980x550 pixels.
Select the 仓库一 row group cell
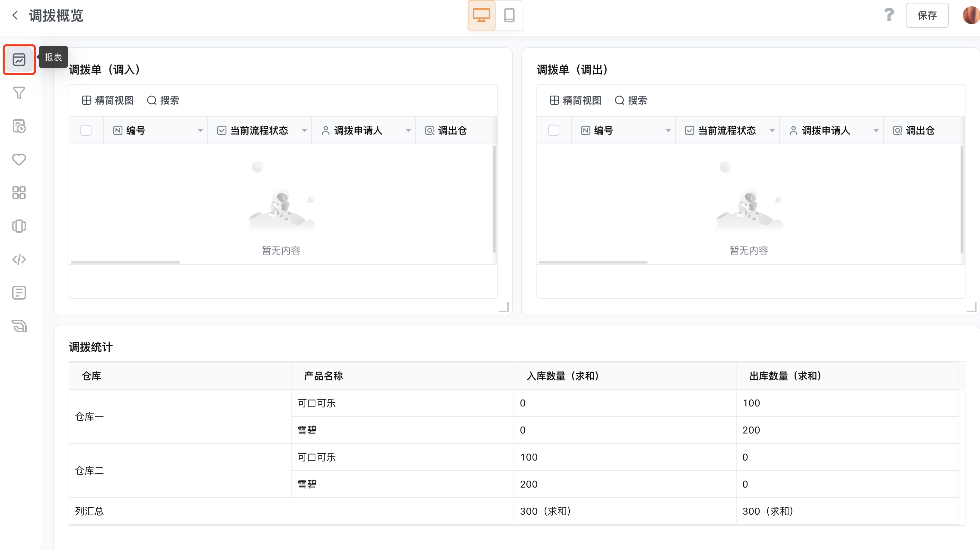(x=180, y=417)
